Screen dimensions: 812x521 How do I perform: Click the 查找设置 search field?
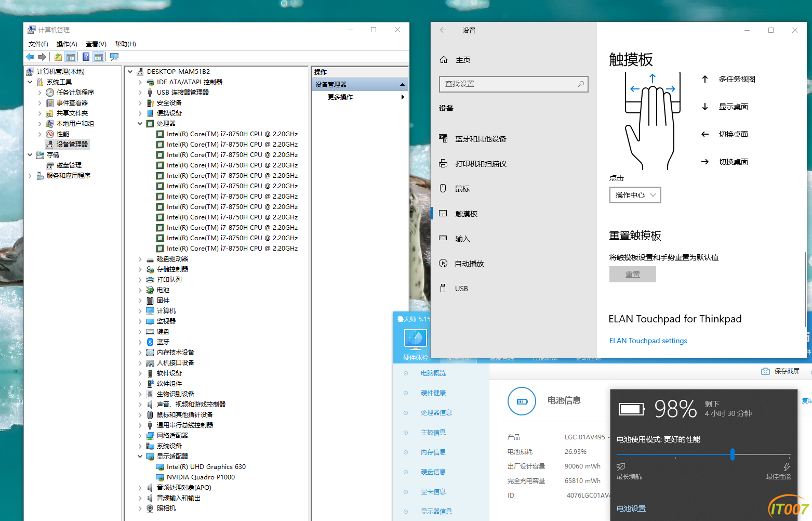(x=513, y=84)
